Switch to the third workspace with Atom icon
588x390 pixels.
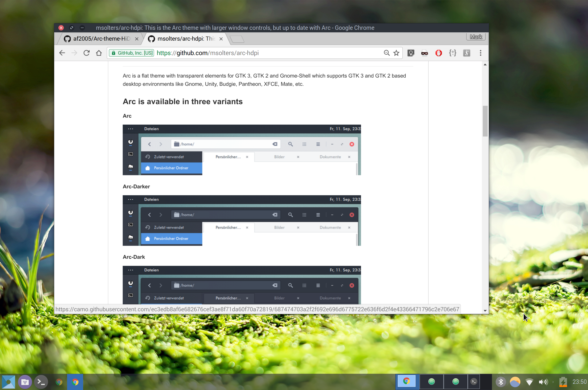pos(455,381)
